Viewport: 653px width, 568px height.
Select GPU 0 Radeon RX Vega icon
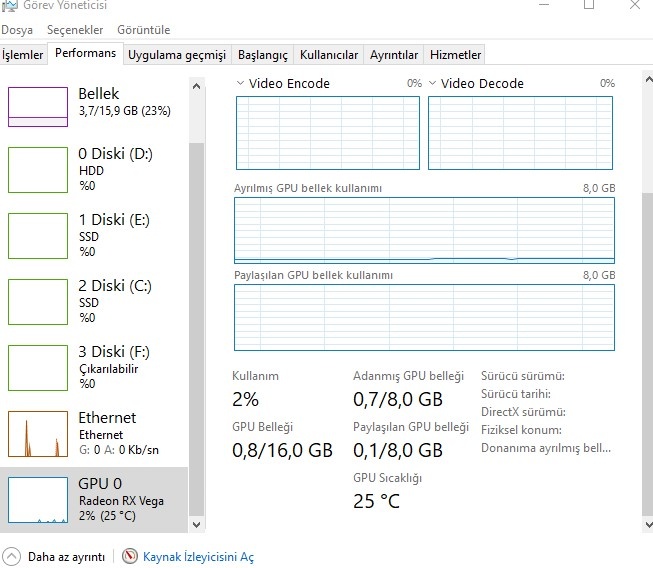tap(38, 500)
